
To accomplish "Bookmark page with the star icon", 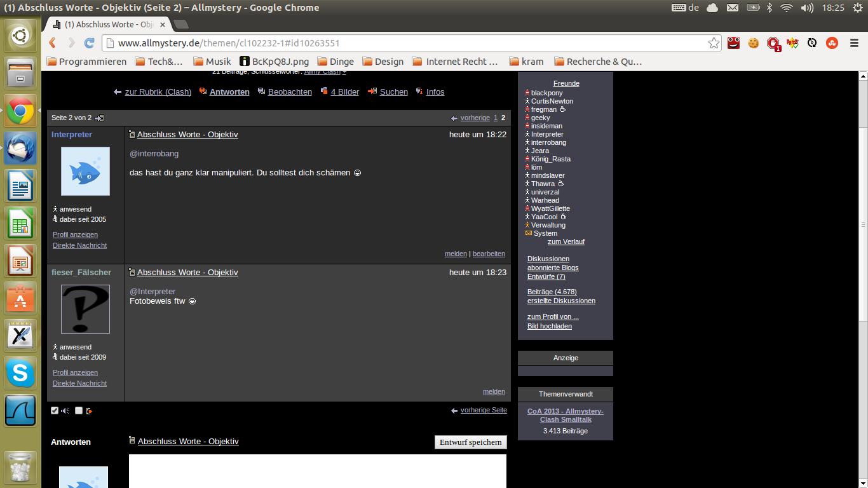I will coord(714,43).
